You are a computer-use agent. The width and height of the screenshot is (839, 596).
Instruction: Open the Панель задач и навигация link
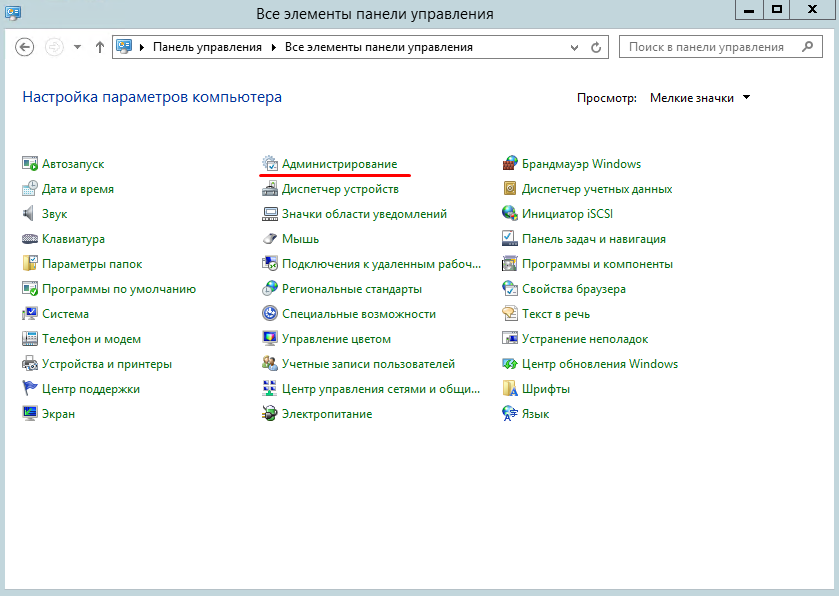click(x=594, y=239)
